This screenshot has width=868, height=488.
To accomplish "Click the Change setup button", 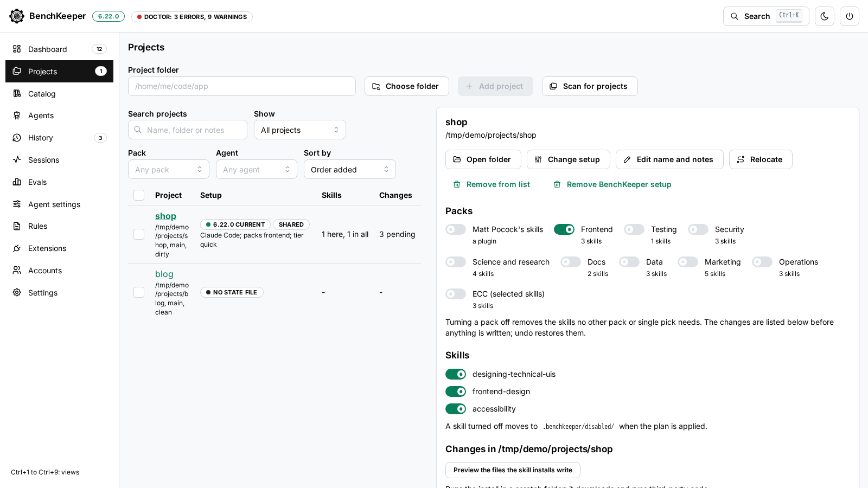I will pos(569,159).
